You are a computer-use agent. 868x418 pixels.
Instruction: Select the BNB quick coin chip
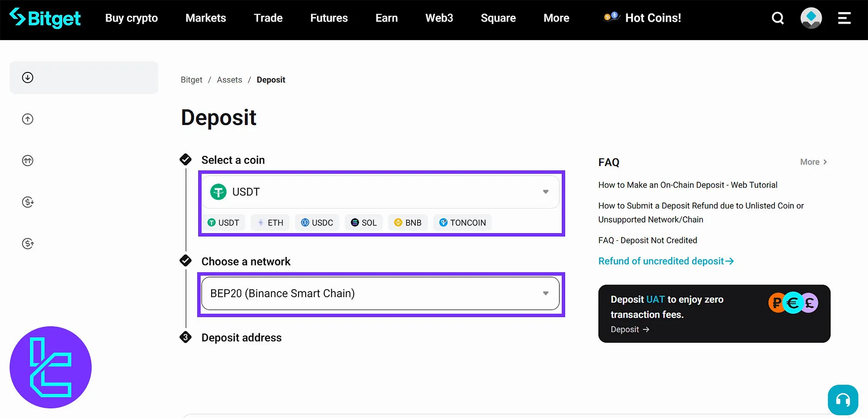click(408, 223)
